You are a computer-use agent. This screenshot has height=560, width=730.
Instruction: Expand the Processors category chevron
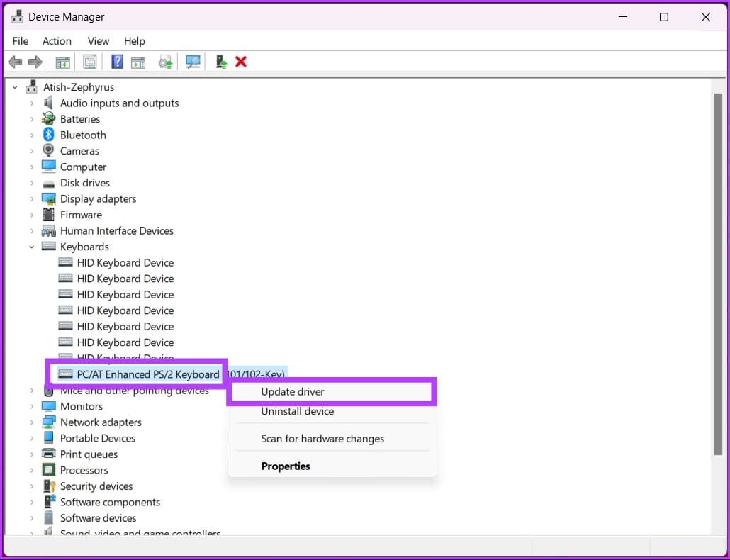coord(32,470)
